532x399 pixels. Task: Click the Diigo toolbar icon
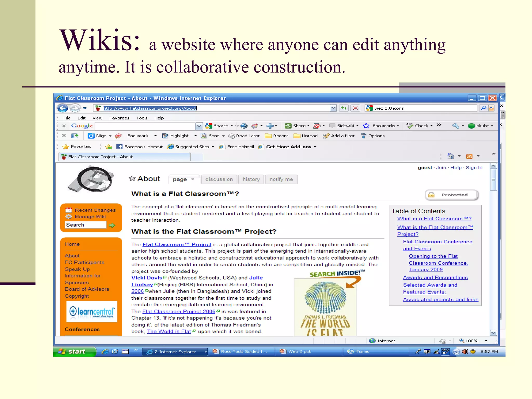[x=91, y=136]
